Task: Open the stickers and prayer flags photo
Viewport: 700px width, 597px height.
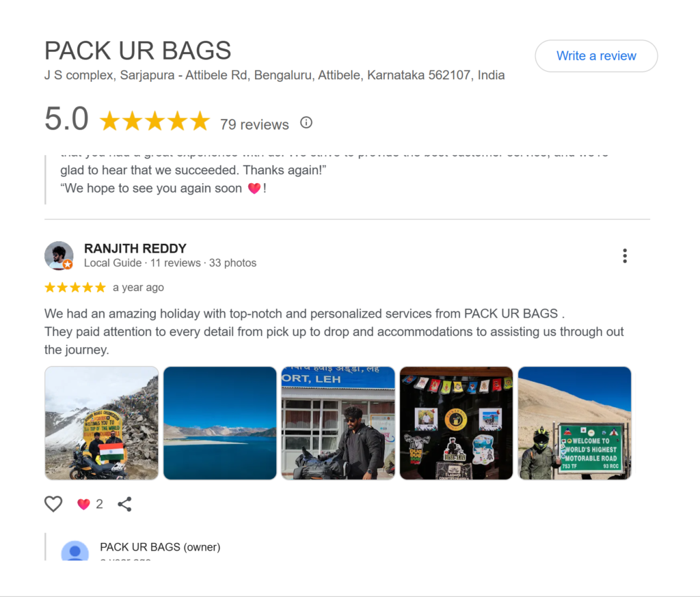Action: 456,423
